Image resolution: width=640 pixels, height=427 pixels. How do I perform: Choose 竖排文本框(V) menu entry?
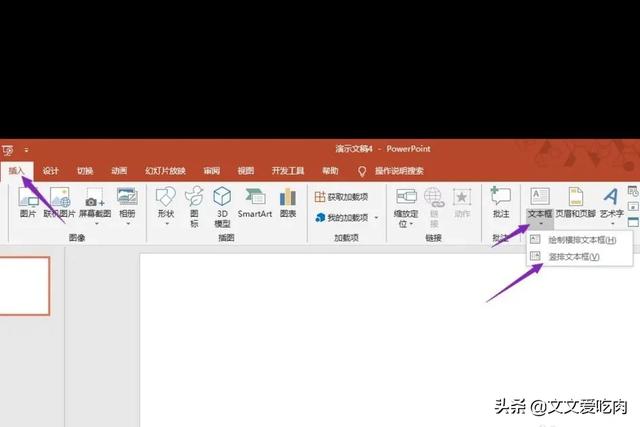(580, 256)
